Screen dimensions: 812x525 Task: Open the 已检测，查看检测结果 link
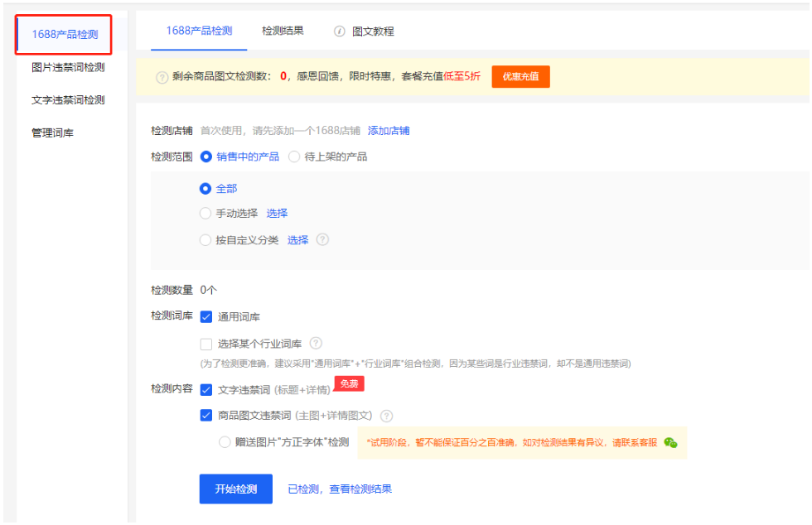coord(340,489)
